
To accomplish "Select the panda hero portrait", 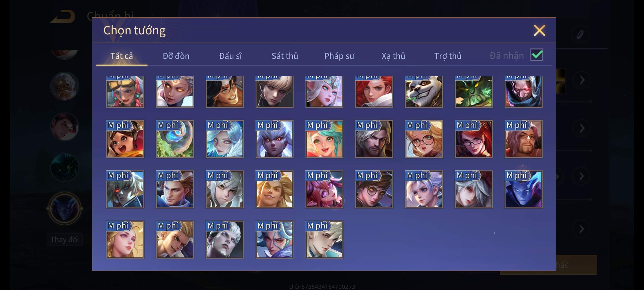I will point(424,92).
